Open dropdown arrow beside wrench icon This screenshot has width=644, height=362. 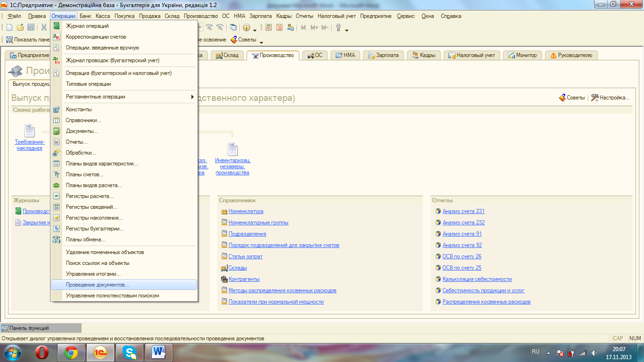point(347,30)
